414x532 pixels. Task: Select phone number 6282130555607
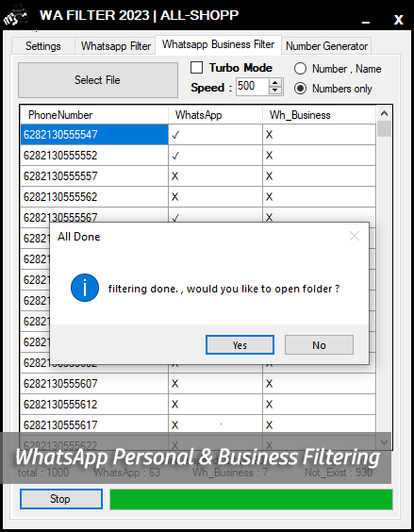coord(94,384)
